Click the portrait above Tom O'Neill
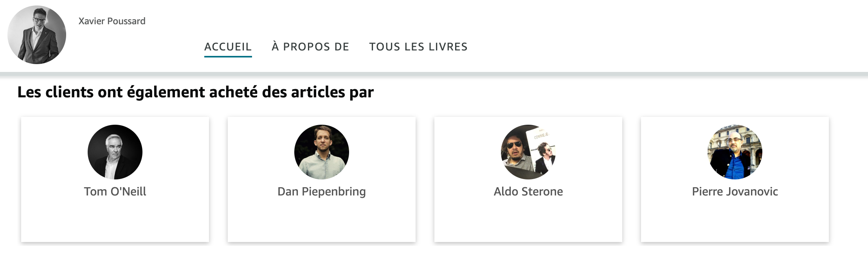The width and height of the screenshot is (868, 276). (115, 152)
